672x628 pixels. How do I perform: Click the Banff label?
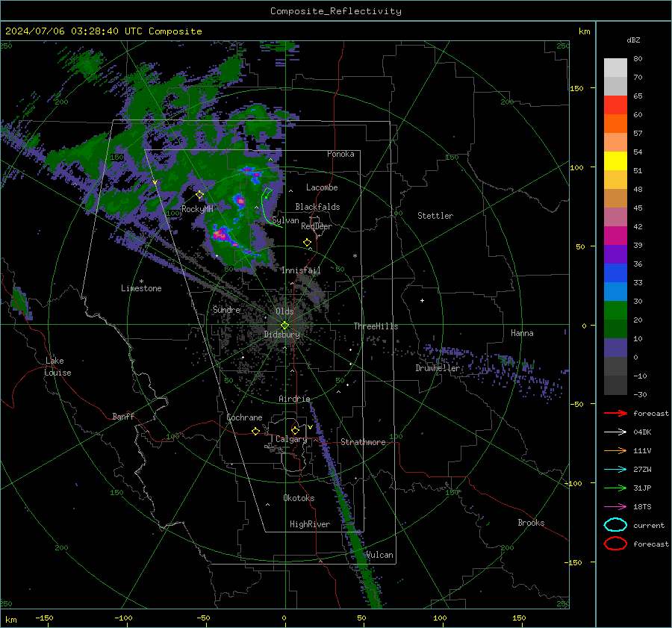pos(123,416)
